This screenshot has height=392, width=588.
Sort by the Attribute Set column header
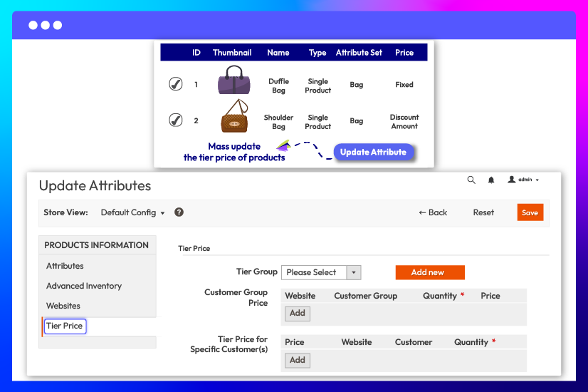(x=359, y=53)
